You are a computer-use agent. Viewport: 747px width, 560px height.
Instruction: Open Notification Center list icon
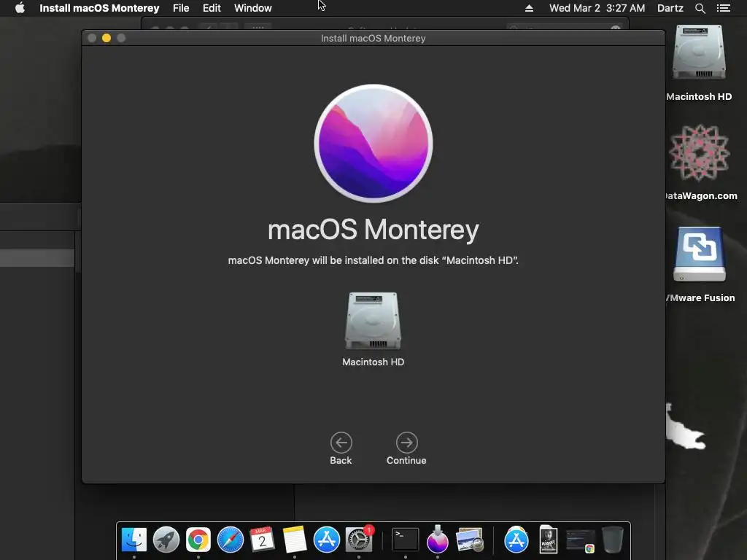click(x=723, y=8)
